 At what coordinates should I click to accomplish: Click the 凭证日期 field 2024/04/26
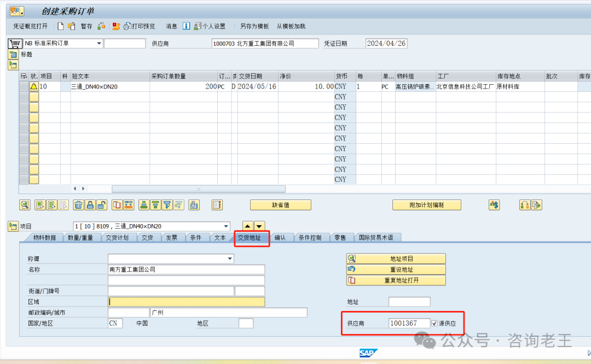point(386,44)
